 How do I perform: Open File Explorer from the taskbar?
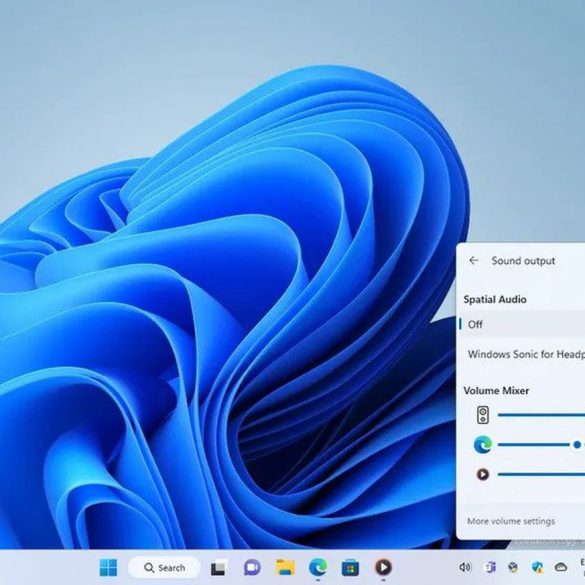[x=285, y=567]
